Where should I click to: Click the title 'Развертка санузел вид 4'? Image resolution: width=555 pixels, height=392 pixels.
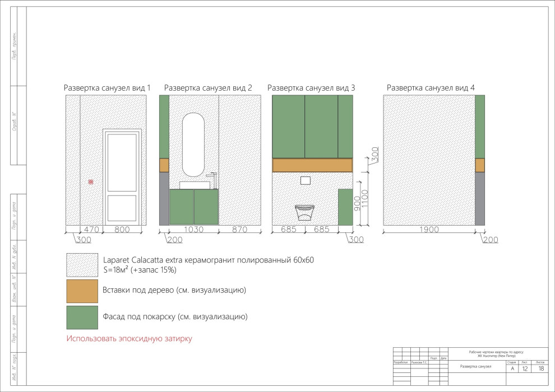pos(431,88)
